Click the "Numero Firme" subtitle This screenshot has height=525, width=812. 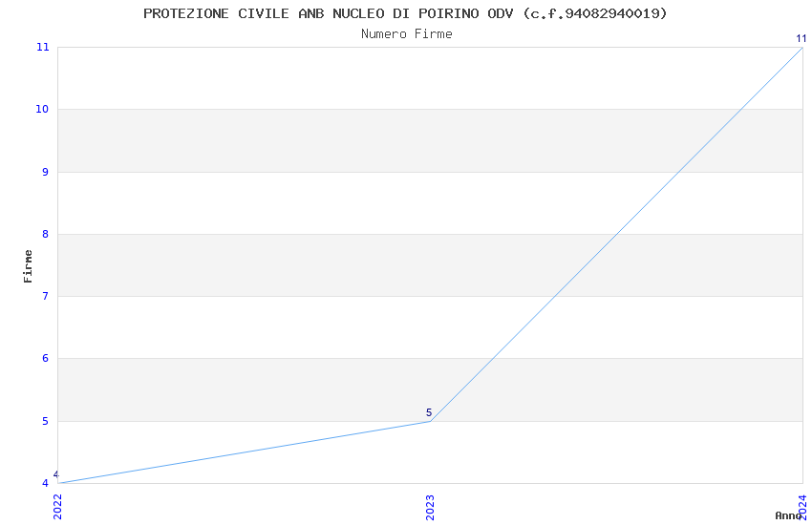pos(406,33)
